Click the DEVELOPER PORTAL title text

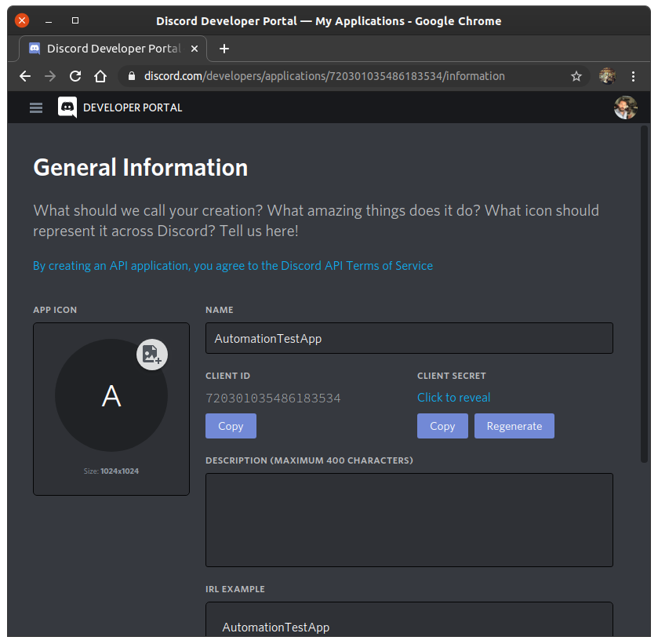coord(133,107)
